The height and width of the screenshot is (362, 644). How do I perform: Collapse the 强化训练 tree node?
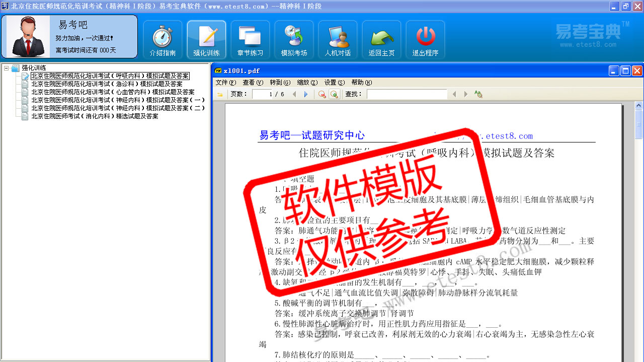point(6,68)
